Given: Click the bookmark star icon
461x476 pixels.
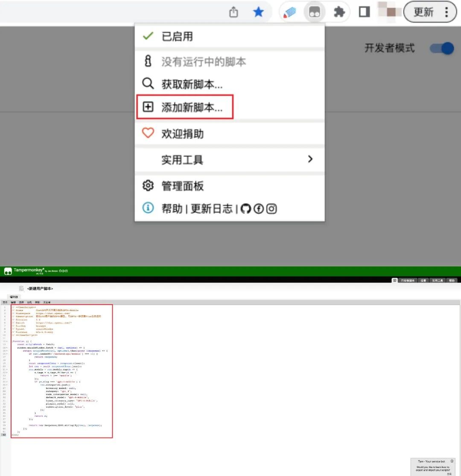Looking at the screenshot, I should (258, 12).
